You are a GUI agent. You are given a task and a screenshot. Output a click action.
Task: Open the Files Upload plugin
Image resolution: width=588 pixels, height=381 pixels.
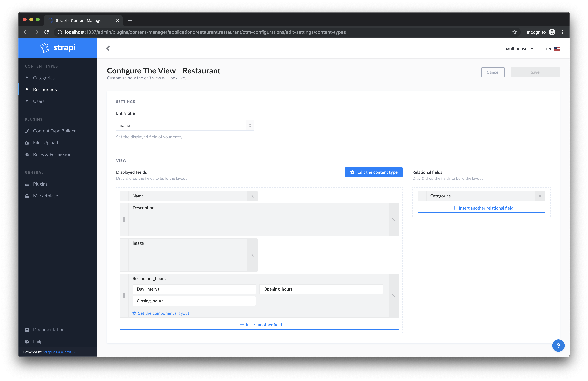[45, 142]
